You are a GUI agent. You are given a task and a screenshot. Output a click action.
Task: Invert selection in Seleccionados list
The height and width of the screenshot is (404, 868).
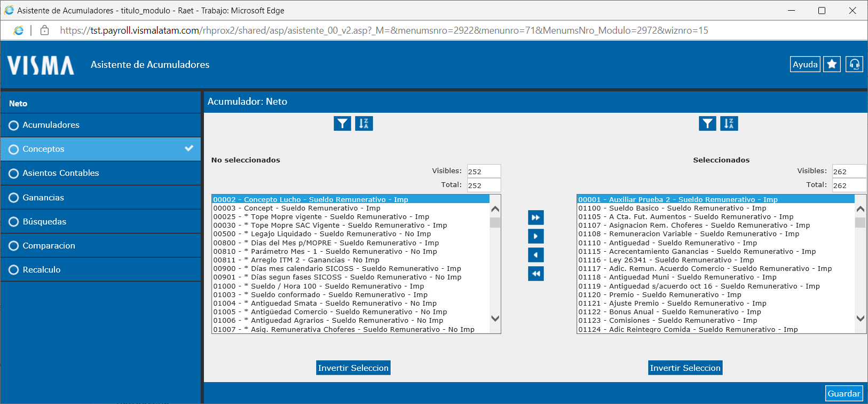[x=685, y=368]
